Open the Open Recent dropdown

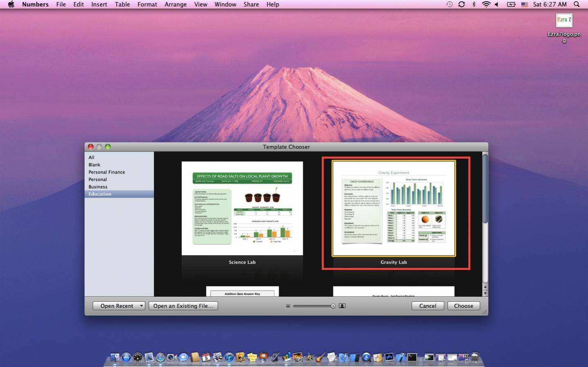pyautogui.click(x=119, y=306)
